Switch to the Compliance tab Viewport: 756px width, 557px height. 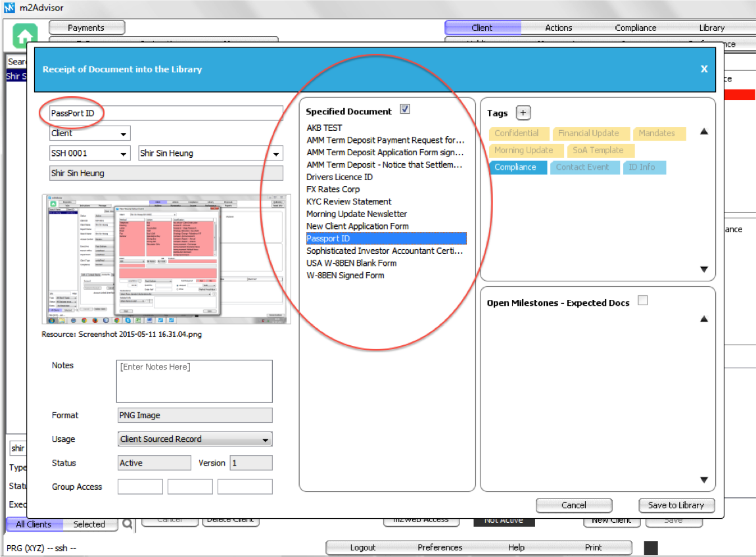635,28
